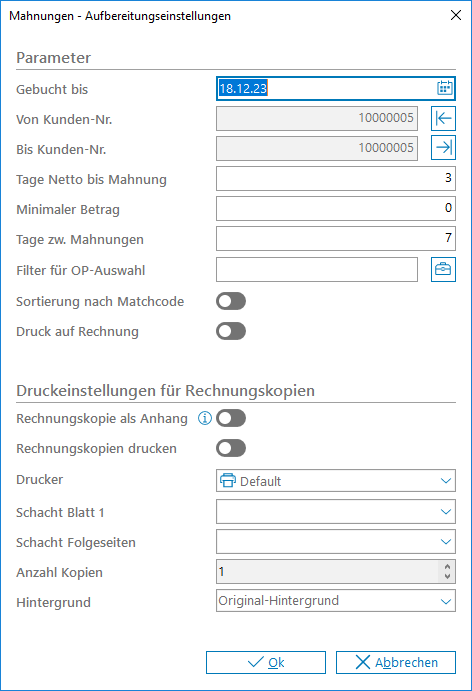Screen dimensions: 472x691
Task: Confirm settings with the Ok button
Action: [x=266, y=662]
